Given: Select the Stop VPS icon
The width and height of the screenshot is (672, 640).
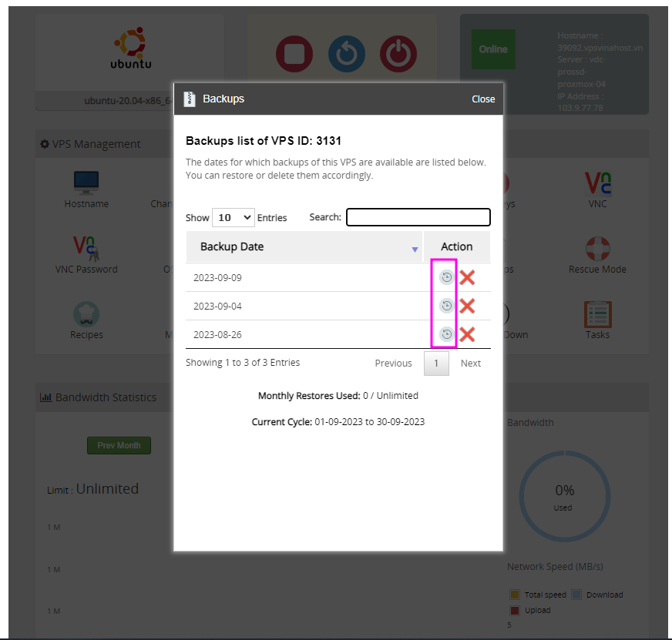Looking at the screenshot, I should tap(294, 55).
